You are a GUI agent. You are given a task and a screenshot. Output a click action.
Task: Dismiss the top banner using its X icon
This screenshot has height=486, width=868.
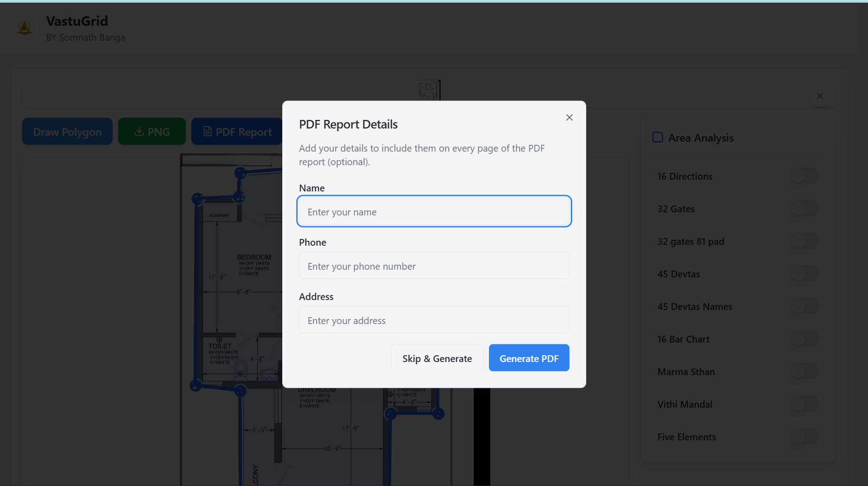(x=820, y=96)
